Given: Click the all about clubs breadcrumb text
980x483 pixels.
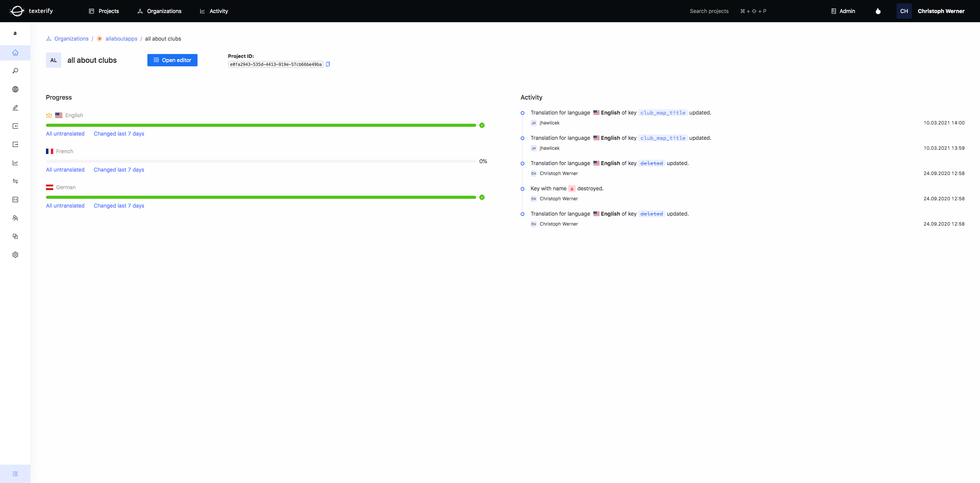Looking at the screenshot, I should [163, 39].
